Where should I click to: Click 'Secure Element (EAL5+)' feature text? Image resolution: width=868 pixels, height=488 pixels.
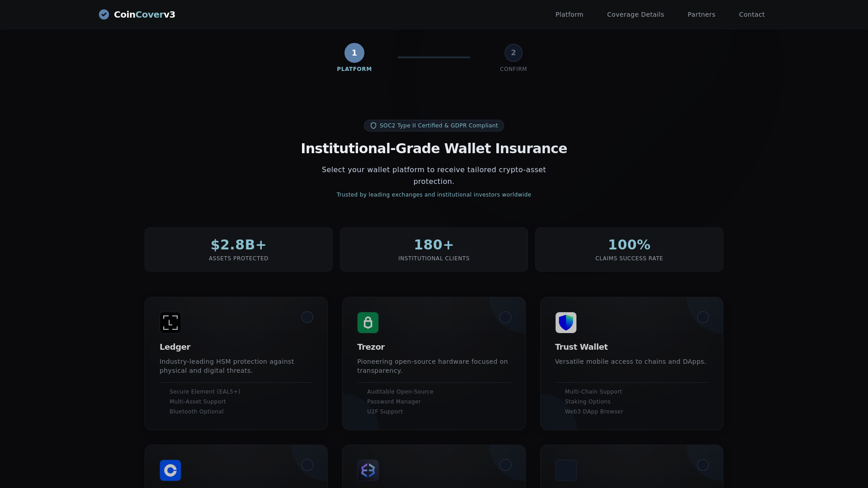(205, 392)
